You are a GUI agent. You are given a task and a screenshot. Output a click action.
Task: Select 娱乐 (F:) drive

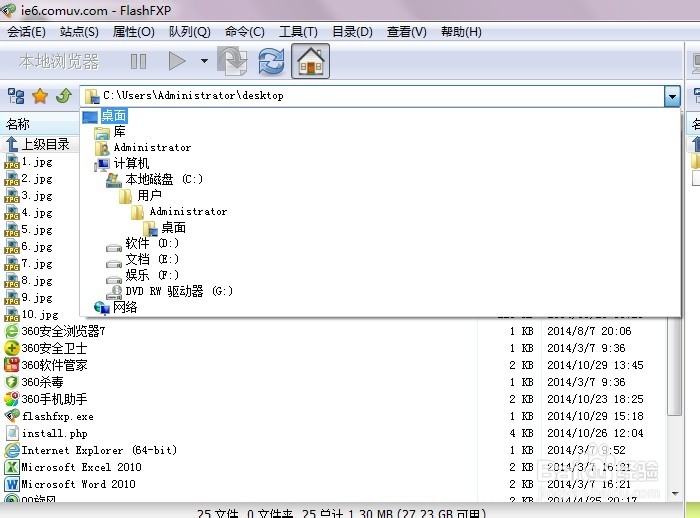(152, 275)
